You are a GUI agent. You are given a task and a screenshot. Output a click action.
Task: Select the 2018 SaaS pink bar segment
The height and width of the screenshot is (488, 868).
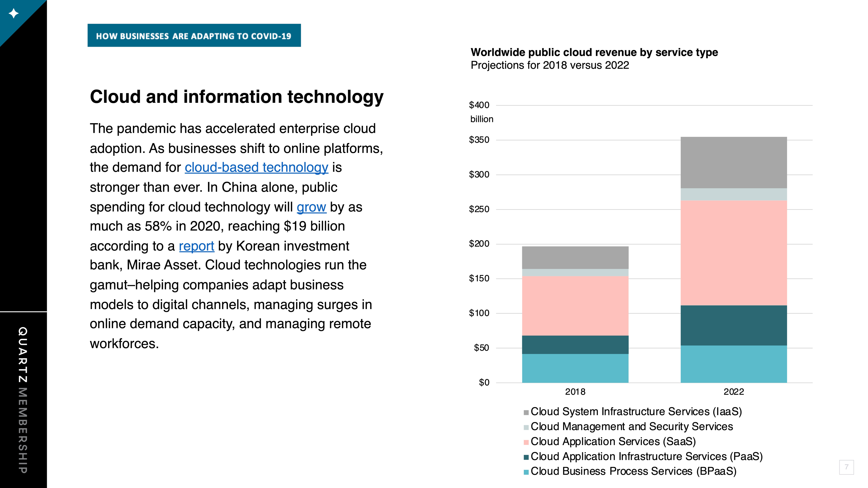(575, 306)
